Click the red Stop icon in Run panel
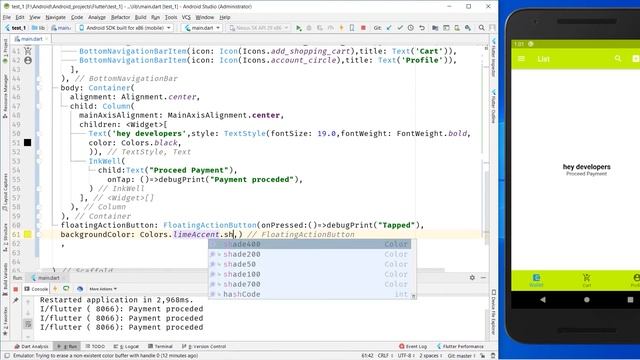Image resolution: width=640 pixels, height=360 pixels. pos(16,289)
